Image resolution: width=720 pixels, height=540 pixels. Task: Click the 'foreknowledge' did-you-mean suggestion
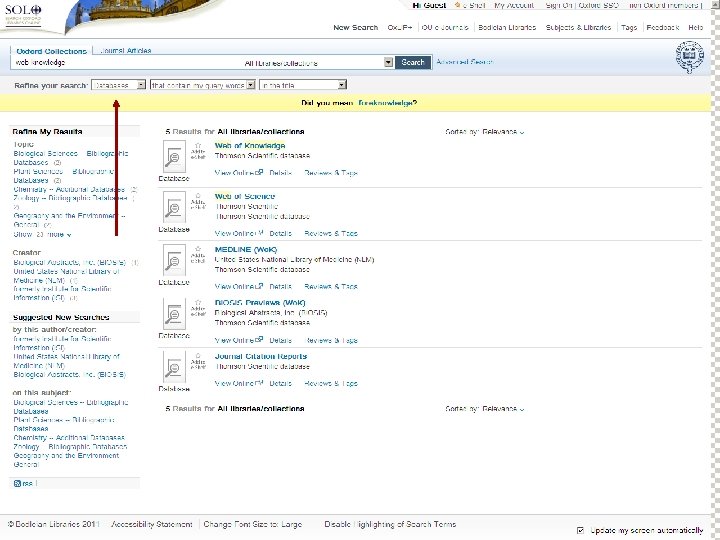point(388,103)
